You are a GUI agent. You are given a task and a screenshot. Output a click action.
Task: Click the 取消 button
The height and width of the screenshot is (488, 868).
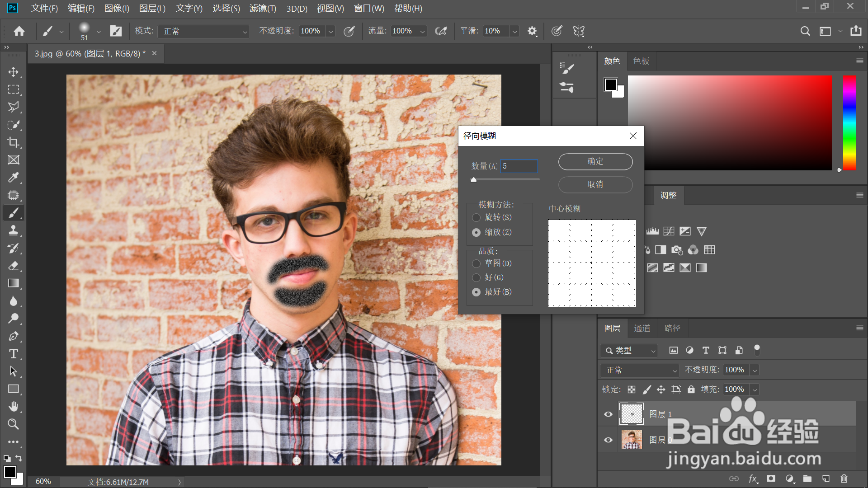595,184
